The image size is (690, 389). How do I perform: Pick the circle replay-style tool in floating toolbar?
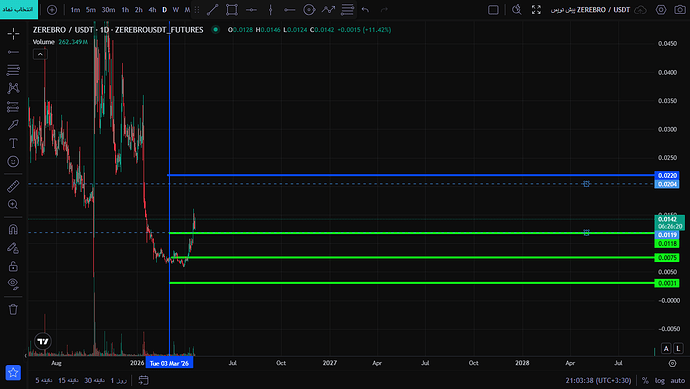click(x=309, y=10)
